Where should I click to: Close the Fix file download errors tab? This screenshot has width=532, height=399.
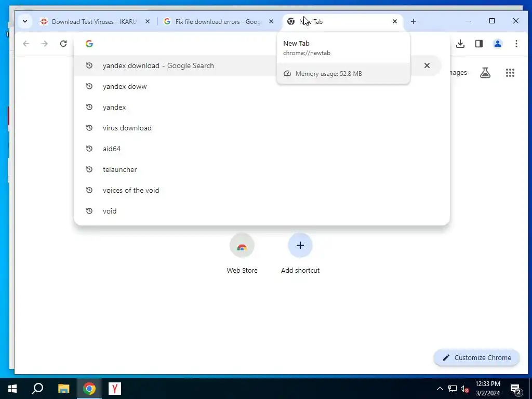pos(271,21)
